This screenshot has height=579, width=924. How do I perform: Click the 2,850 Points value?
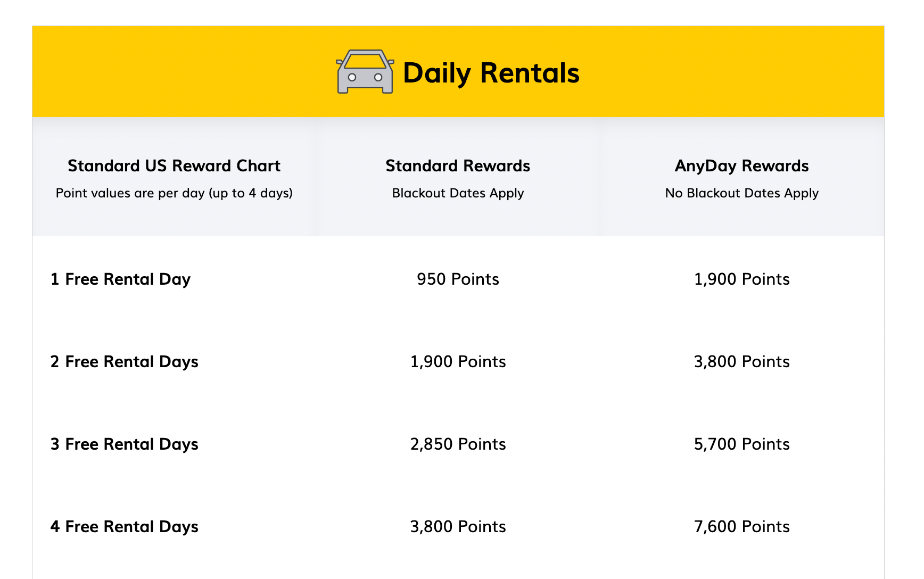pos(458,444)
